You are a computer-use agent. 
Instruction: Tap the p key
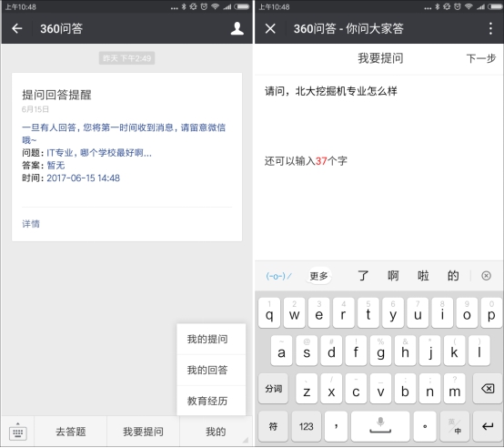click(491, 313)
